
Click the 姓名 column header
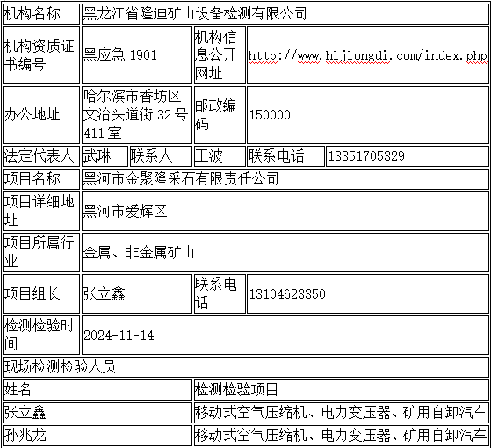(x=97, y=390)
